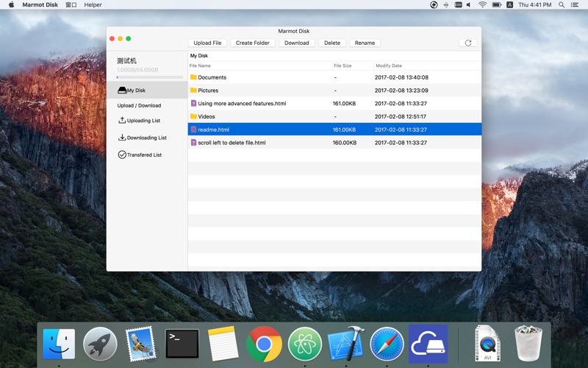Select the Pictures folder
Image resolution: width=588 pixels, height=368 pixels.
[x=334, y=91]
